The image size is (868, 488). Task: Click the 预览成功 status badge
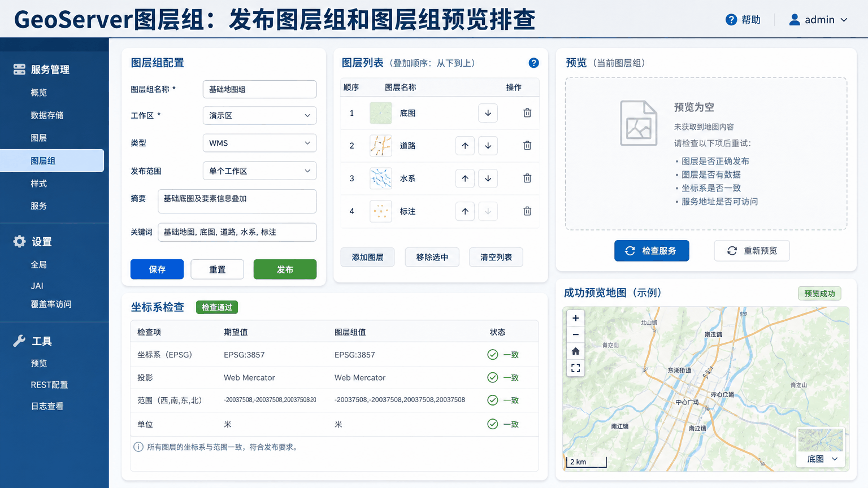[x=819, y=294]
